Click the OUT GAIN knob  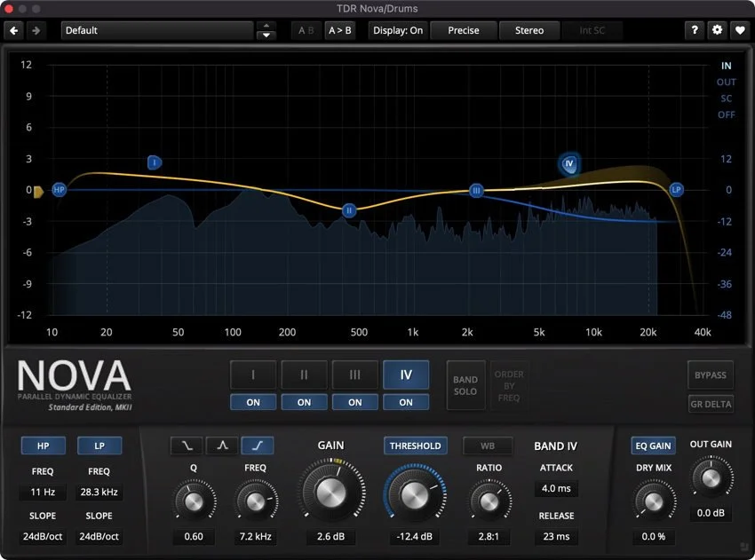711,478
